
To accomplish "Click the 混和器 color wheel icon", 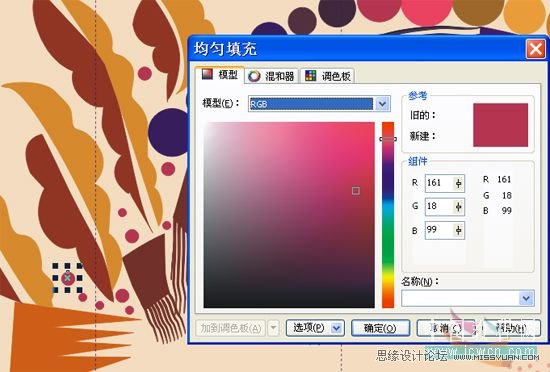I will (x=254, y=76).
